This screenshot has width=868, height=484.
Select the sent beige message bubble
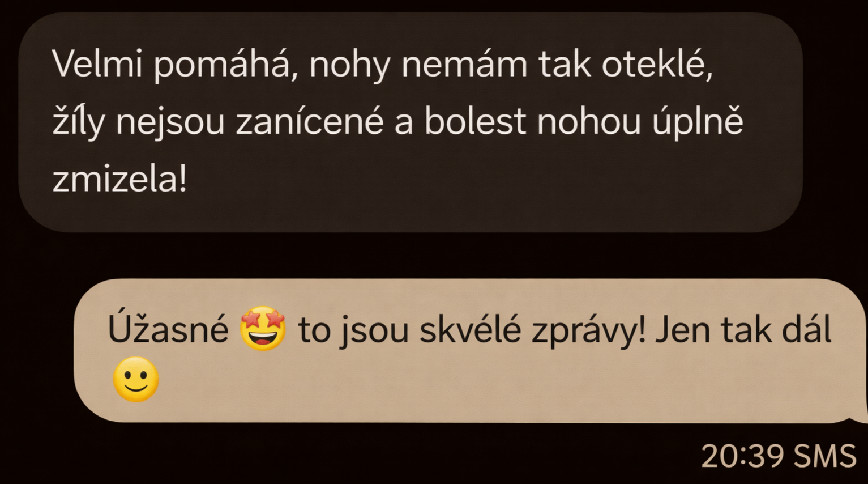coord(470,350)
